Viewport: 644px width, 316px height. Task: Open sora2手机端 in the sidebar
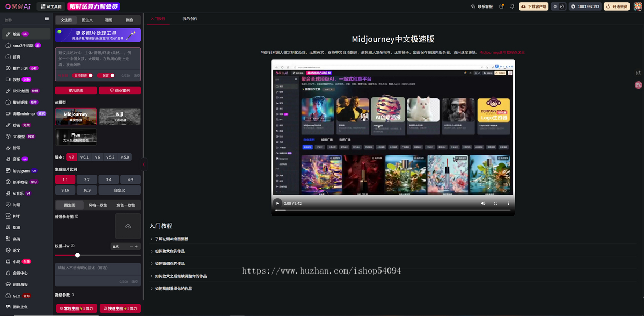point(26,45)
